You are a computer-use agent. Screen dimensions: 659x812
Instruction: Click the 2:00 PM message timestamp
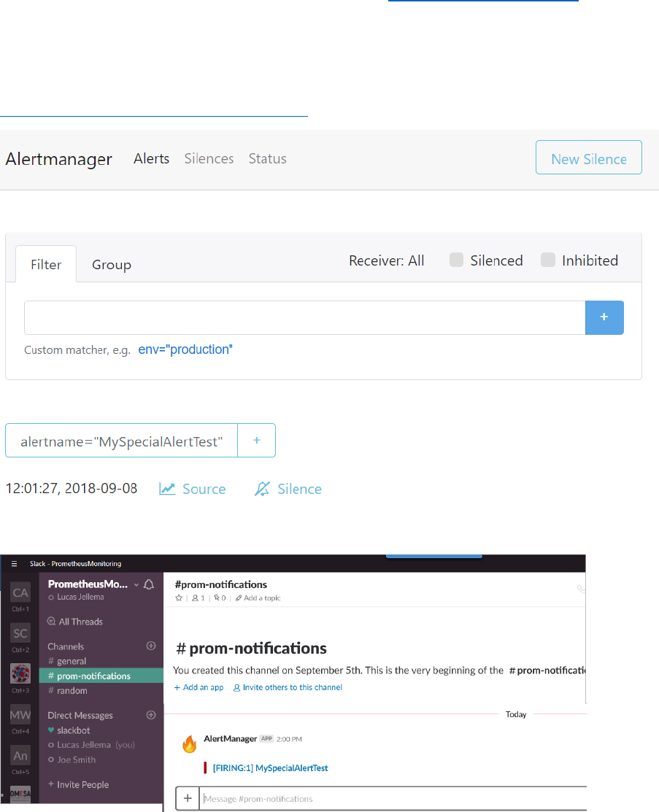[289, 739]
